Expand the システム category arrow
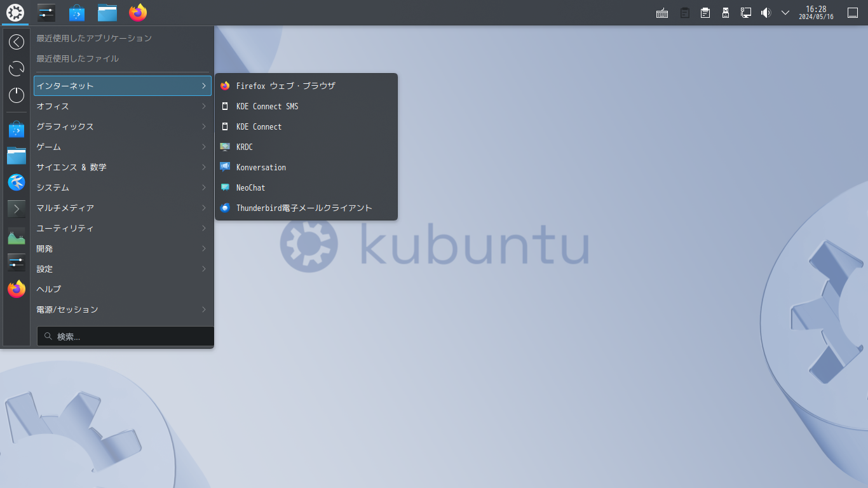868x488 pixels. [204, 187]
